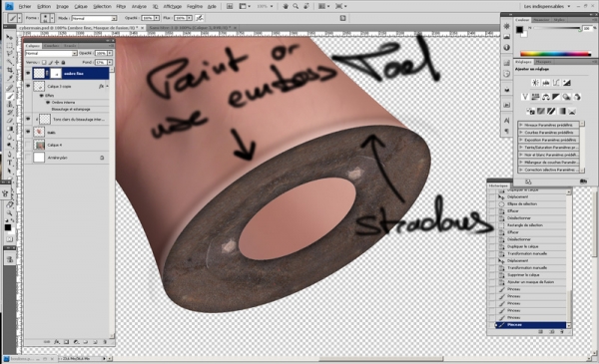
Task: Switch to the Masques tab
Action: 543,62
